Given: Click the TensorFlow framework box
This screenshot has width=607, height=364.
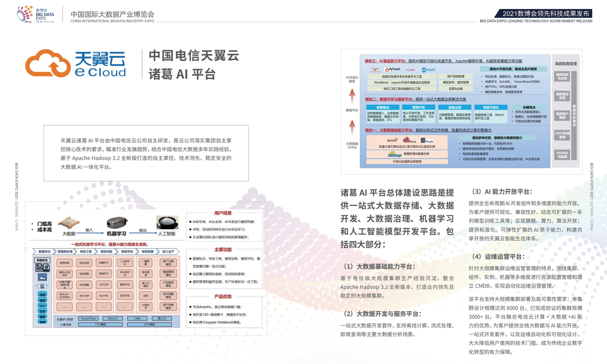Looking at the screenshot, I should click(x=88, y=318).
